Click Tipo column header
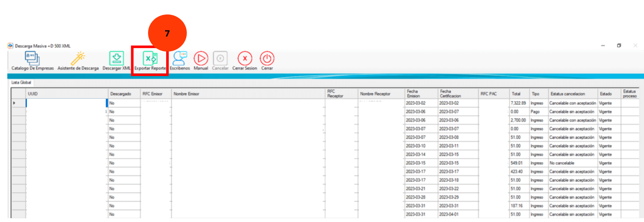644x222 pixels. [539, 94]
